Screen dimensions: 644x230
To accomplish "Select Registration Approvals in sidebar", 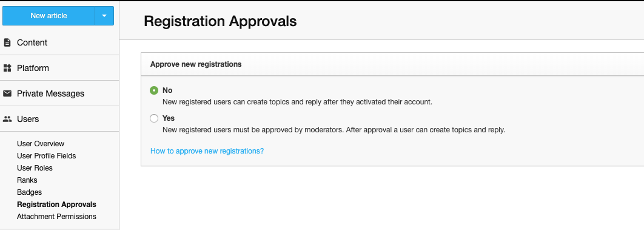I will (x=56, y=205).
